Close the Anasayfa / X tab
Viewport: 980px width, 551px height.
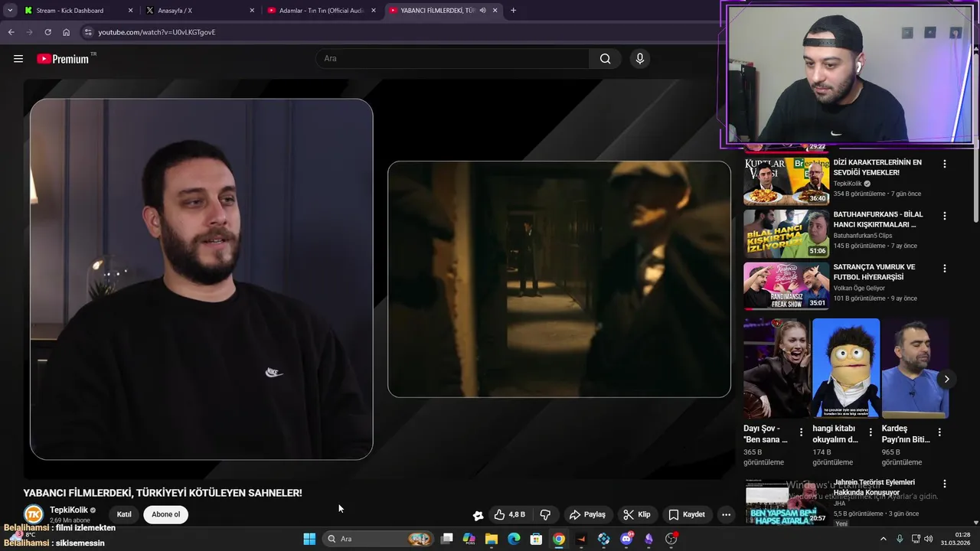point(252,11)
